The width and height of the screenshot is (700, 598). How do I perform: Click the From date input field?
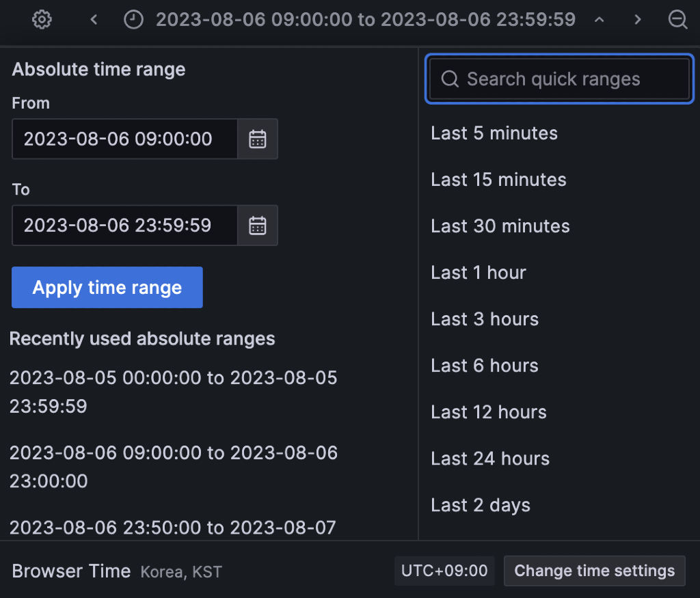124,139
